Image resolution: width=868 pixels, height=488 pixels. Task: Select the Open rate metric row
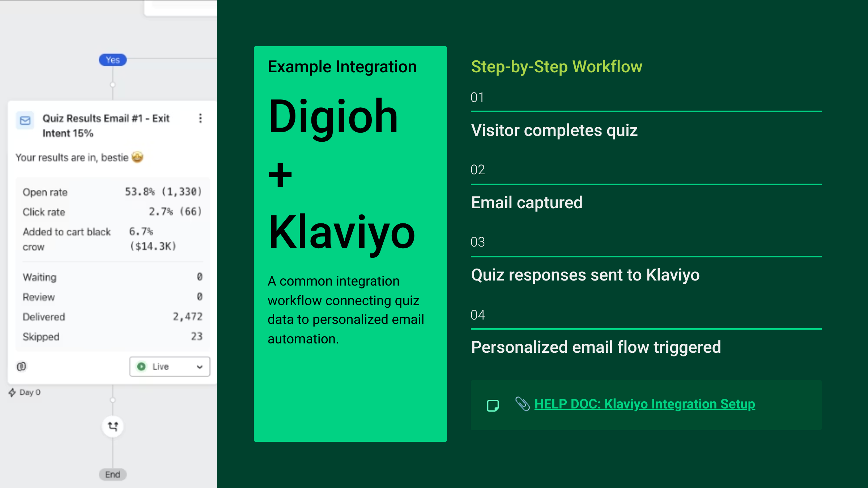tap(112, 192)
